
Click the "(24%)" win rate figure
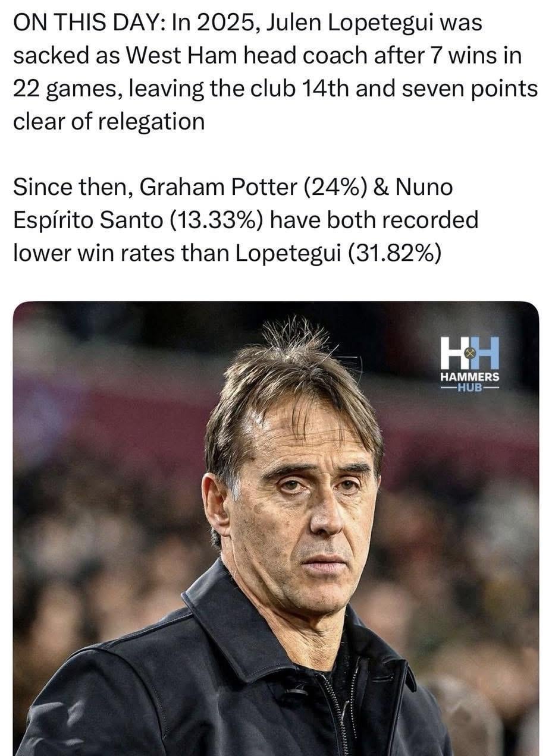tap(335, 187)
